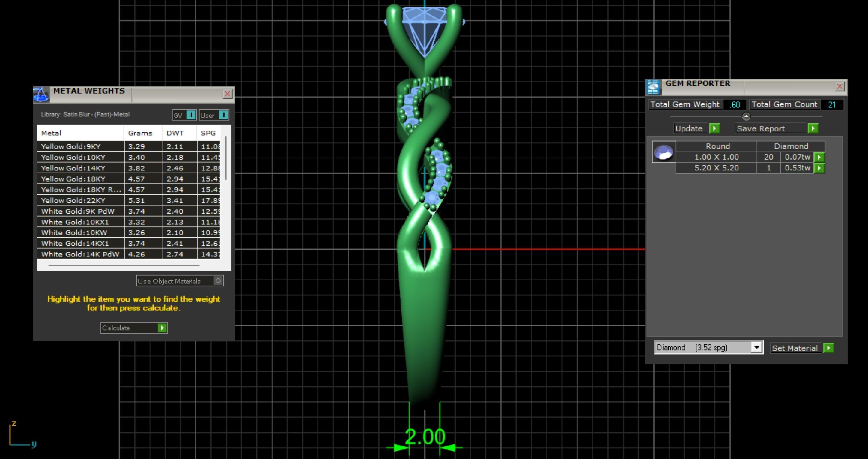
Task: Click the Round shape header cell
Action: tap(716, 146)
